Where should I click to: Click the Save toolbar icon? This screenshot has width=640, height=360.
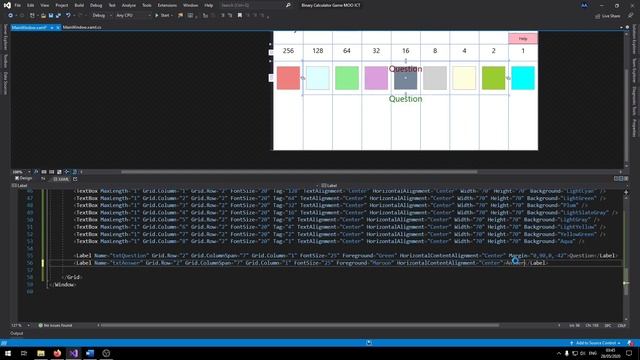point(51,16)
